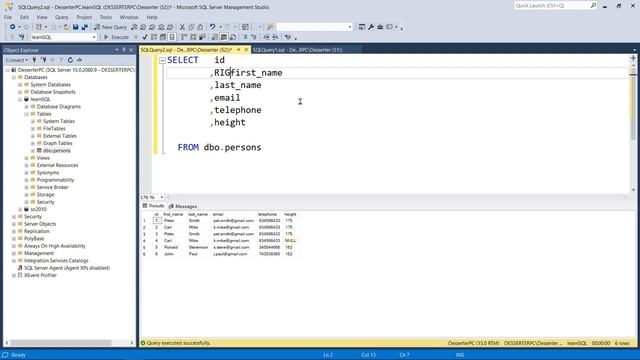This screenshot has width=640, height=360.
Task: Click the Increase Indent icon
Action: click(276, 37)
